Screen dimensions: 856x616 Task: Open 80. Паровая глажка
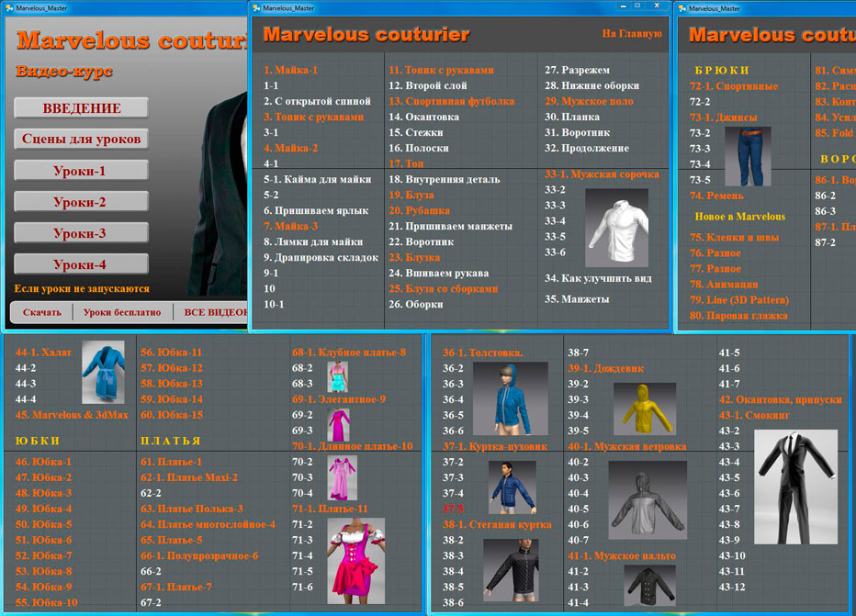point(738,316)
